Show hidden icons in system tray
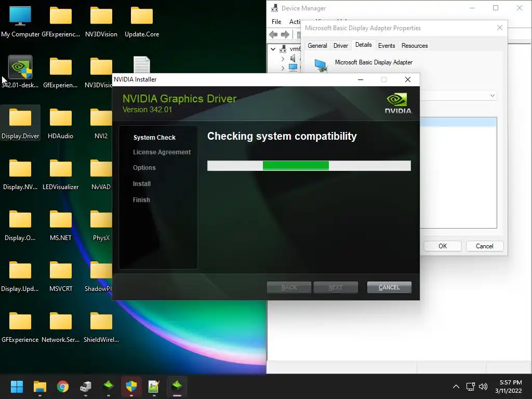The width and height of the screenshot is (532, 399). (x=456, y=387)
